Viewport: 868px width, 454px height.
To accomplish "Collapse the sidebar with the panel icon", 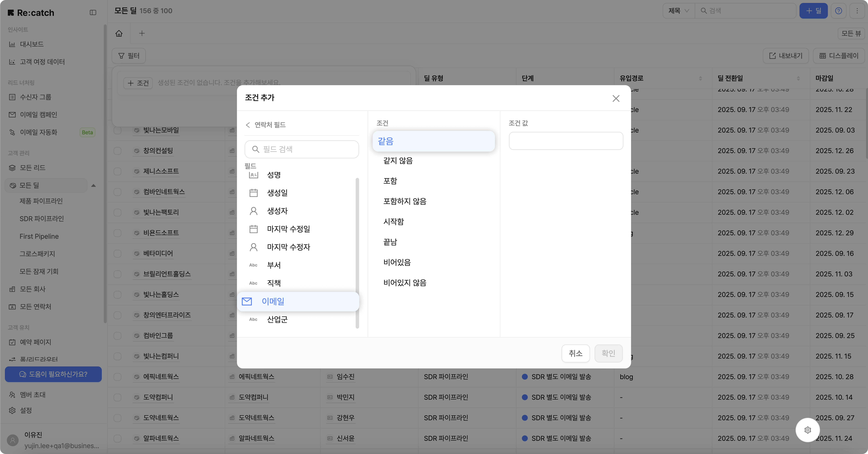I will tap(93, 13).
